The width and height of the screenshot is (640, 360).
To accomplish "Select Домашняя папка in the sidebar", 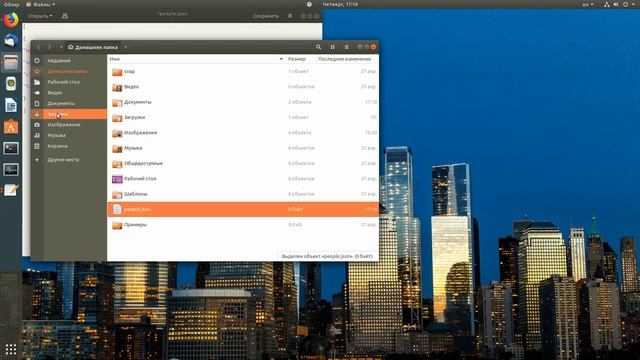I will click(69, 71).
